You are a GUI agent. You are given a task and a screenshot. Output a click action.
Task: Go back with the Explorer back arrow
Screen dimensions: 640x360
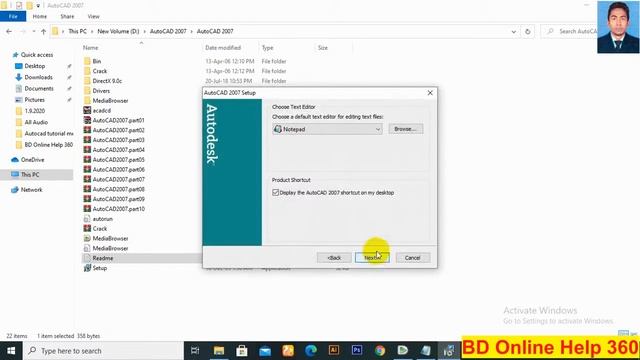pos(9,31)
